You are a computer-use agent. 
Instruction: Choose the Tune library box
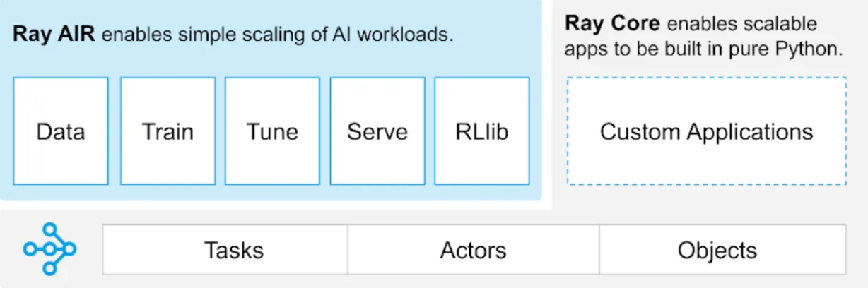click(272, 131)
